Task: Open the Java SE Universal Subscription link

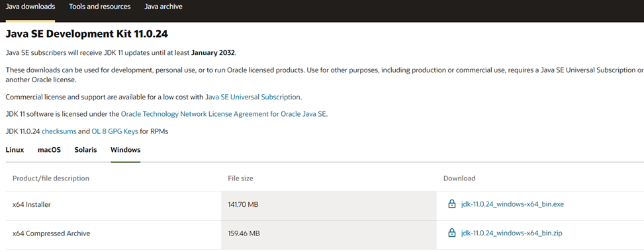Action: pyautogui.click(x=253, y=97)
